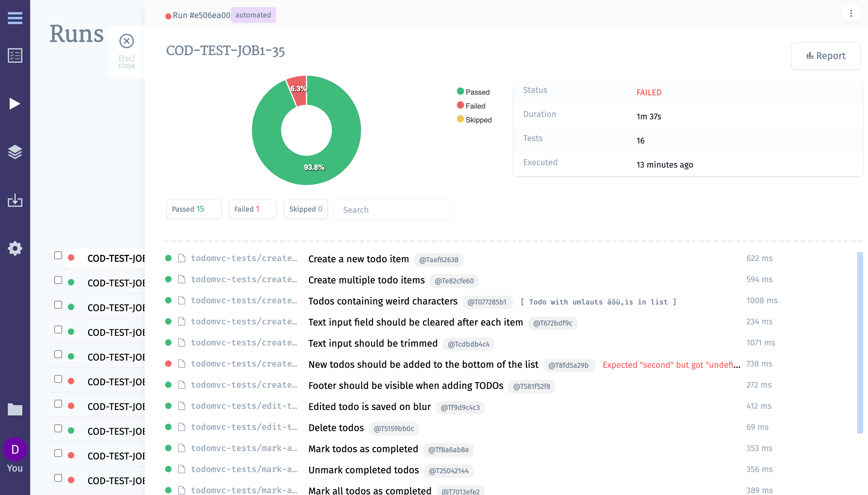Open the layers stack sidebar icon
Screen dimensions: 868x495
[x=15, y=152]
